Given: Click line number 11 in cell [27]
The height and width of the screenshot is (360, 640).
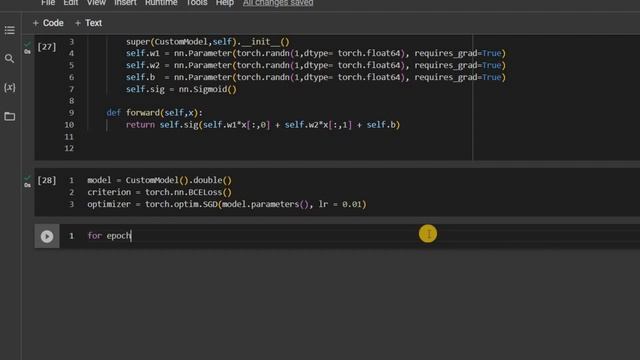Looking at the screenshot, I should coord(69,137).
